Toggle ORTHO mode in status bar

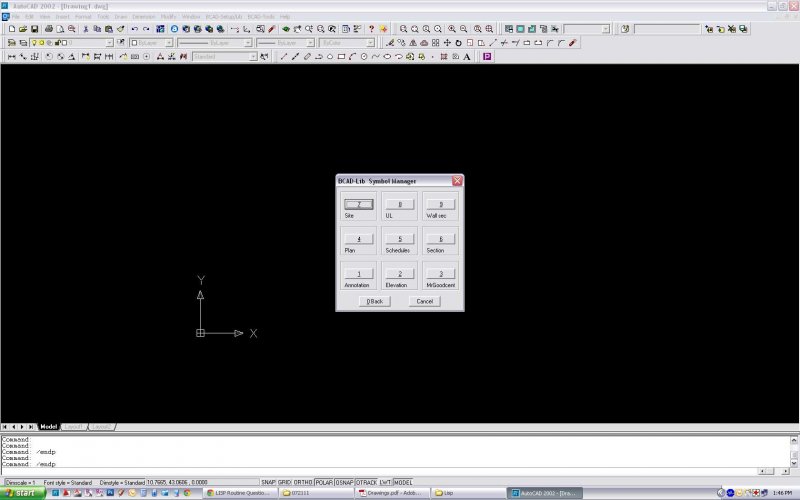click(303, 482)
